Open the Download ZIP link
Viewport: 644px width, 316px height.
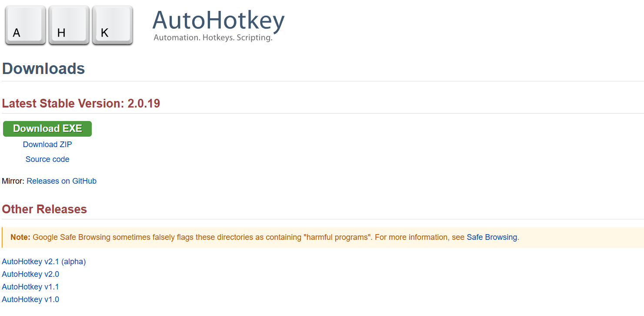point(47,144)
